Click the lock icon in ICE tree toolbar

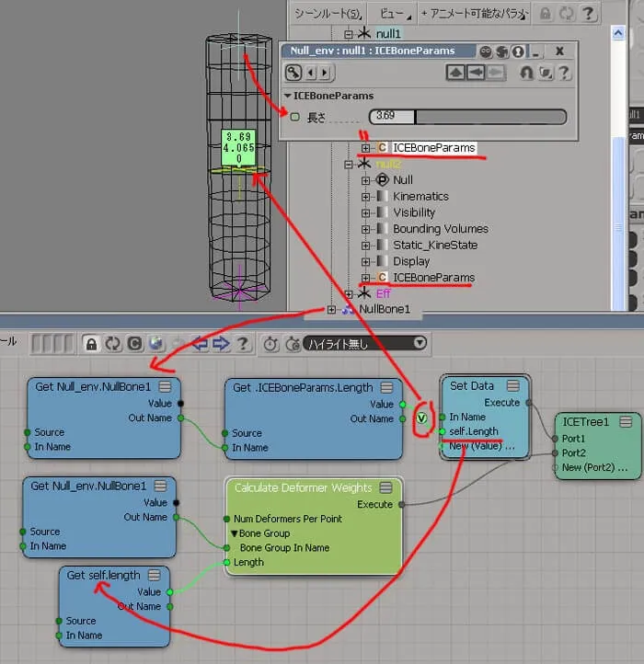point(91,344)
